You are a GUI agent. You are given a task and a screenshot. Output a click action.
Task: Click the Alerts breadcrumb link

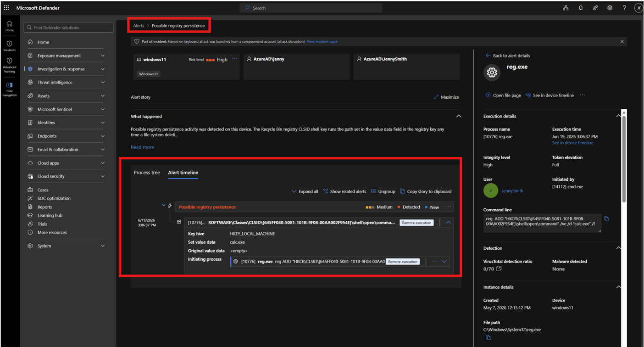click(139, 26)
